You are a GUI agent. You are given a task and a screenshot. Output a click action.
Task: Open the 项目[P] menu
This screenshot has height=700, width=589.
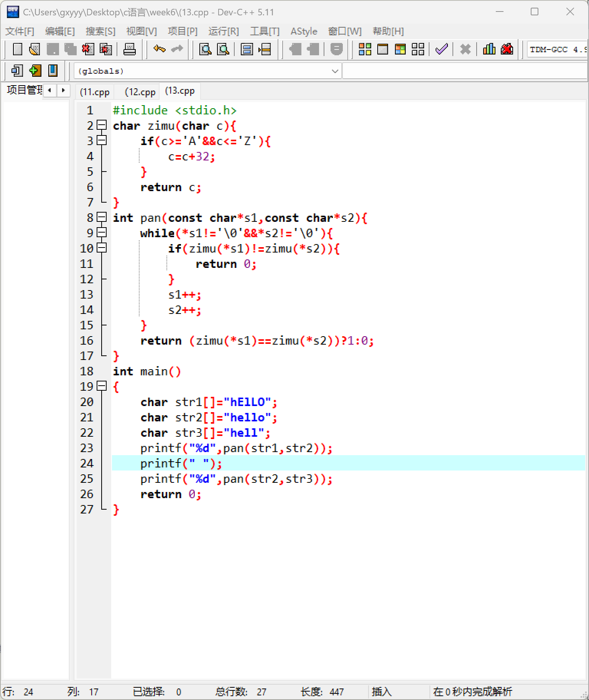pos(183,31)
